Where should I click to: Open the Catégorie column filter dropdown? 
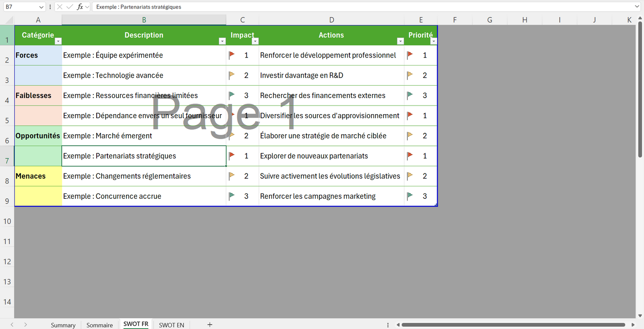(58, 41)
